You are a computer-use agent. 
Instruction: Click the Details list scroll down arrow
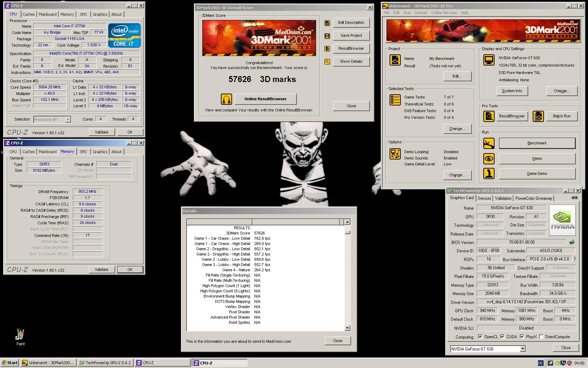[347, 328]
